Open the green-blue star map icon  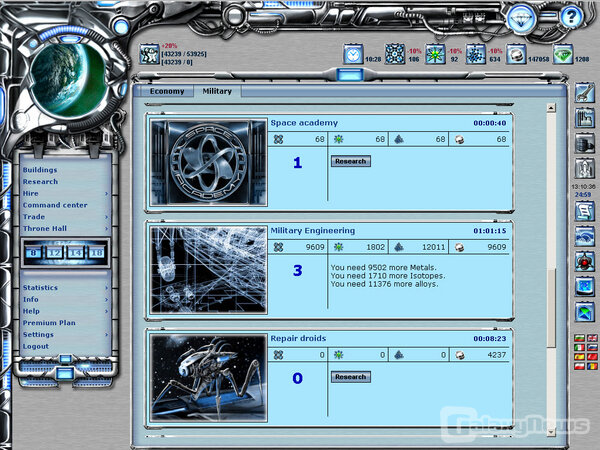(585, 312)
